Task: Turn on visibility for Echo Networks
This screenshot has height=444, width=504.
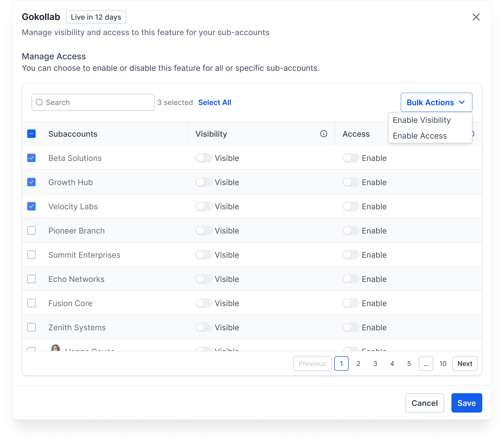Action: point(204,279)
